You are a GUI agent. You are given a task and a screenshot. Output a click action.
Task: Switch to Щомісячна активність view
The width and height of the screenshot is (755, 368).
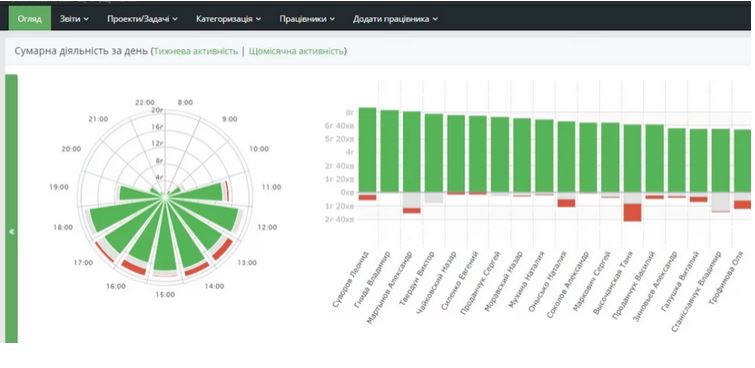click(x=296, y=51)
